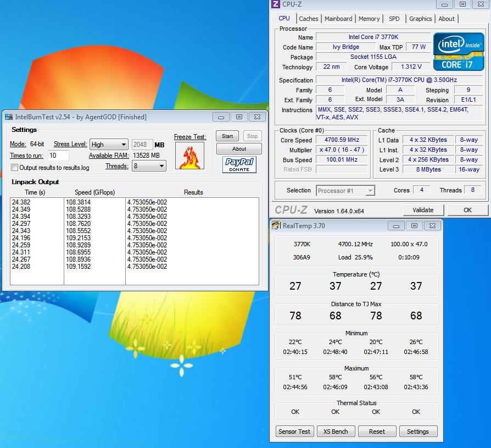Click the Technology 22 nm value

(331, 67)
